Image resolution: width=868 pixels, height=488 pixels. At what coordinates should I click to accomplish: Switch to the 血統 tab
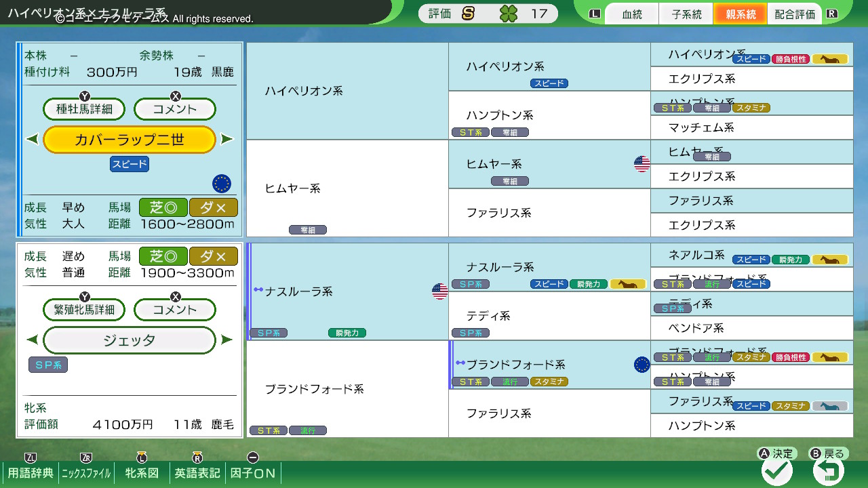pos(631,14)
